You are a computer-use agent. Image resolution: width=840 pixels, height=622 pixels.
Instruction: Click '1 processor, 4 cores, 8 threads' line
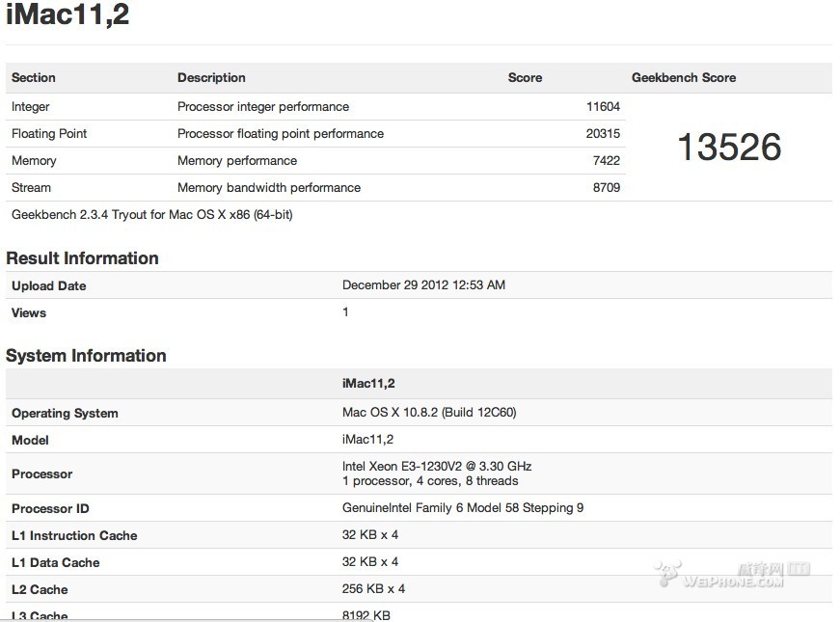(x=430, y=481)
